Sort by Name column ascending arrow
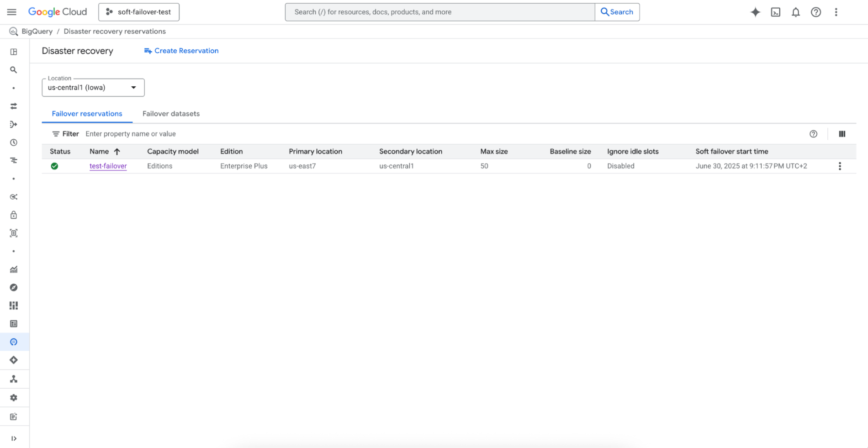 tap(117, 152)
